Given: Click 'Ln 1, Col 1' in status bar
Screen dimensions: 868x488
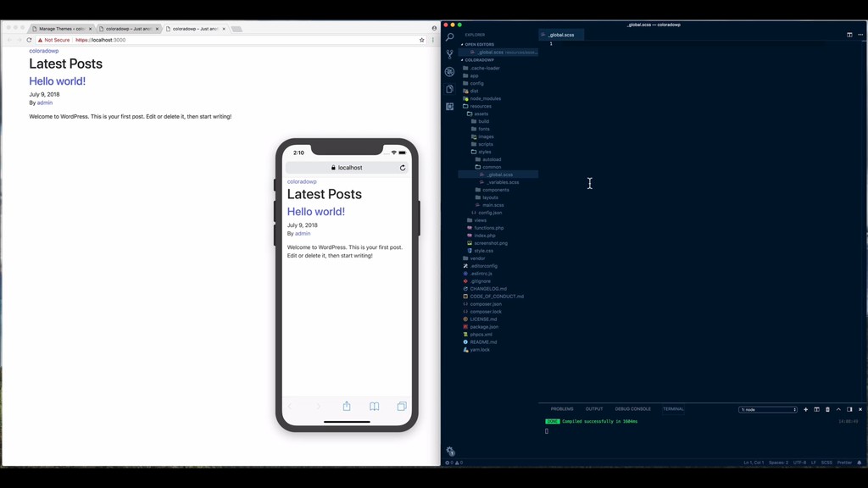Looking at the screenshot, I should point(754,463).
